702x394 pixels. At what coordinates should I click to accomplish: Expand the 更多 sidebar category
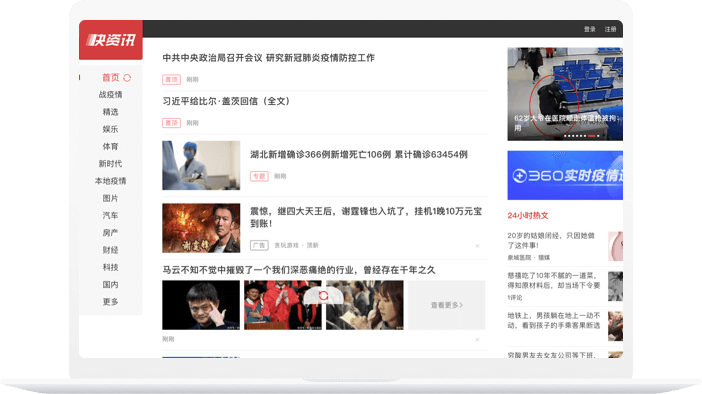[x=111, y=302]
